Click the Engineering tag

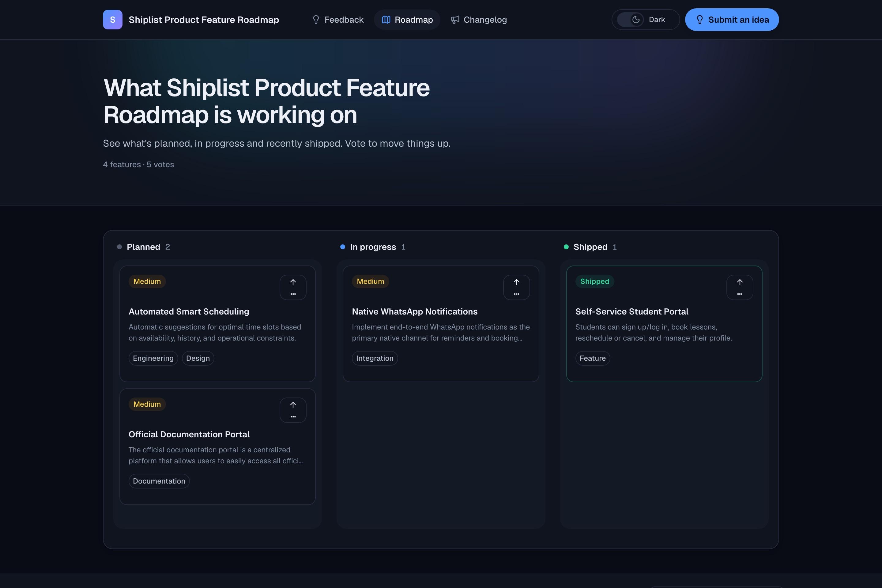tap(153, 358)
